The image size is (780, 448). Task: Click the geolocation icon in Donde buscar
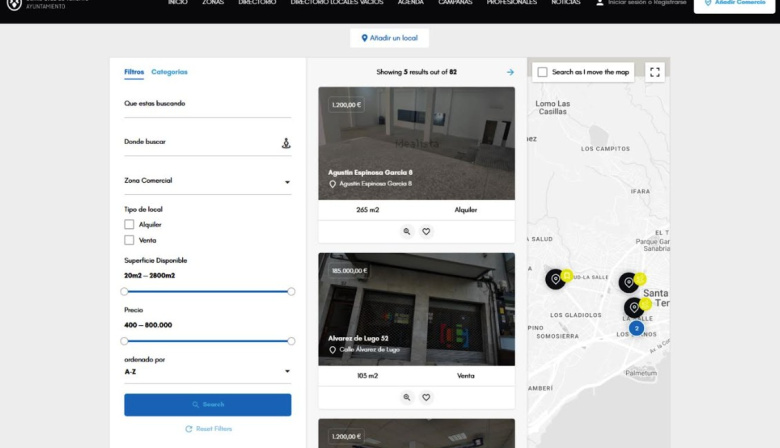tap(286, 143)
